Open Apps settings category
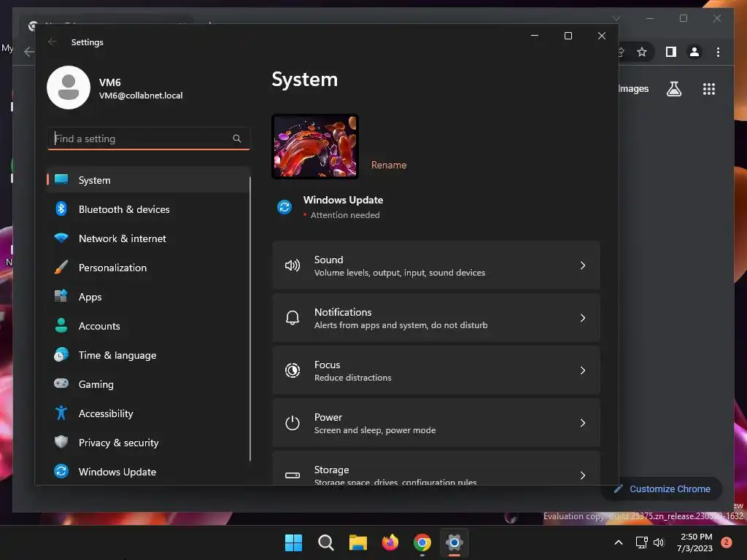 coord(148,297)
